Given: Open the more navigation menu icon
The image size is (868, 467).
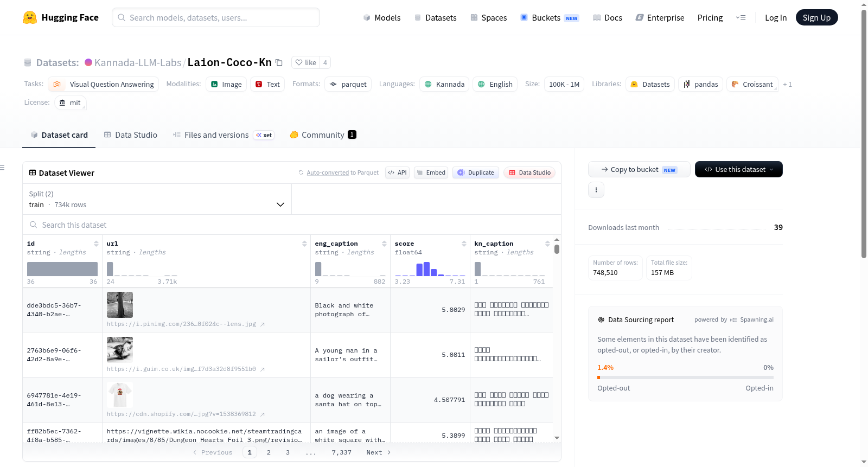Looking at the screenshot, I should (x=741, y=17).
